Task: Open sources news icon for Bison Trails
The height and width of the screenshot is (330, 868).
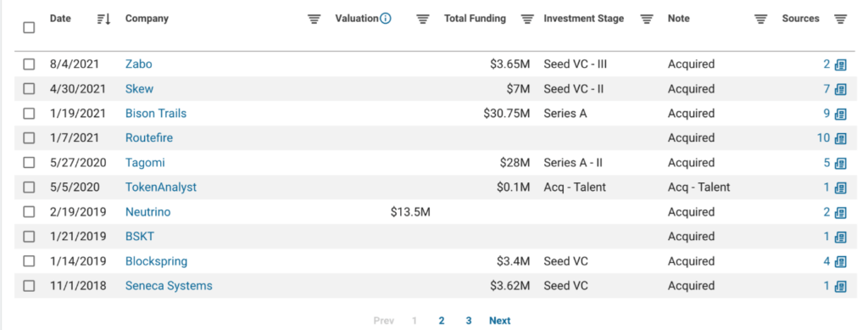Action: (841, 114)
